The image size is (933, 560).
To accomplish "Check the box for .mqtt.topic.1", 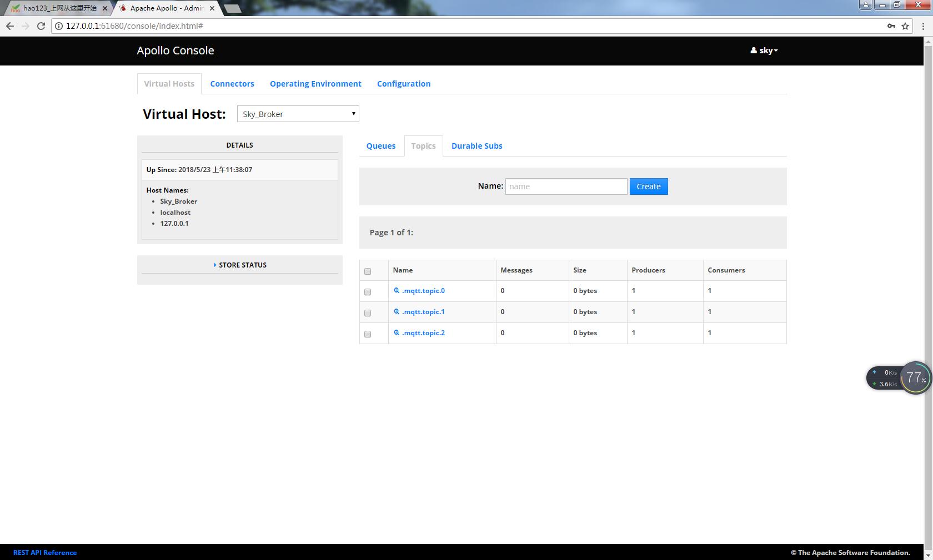I will click(368, 313).
